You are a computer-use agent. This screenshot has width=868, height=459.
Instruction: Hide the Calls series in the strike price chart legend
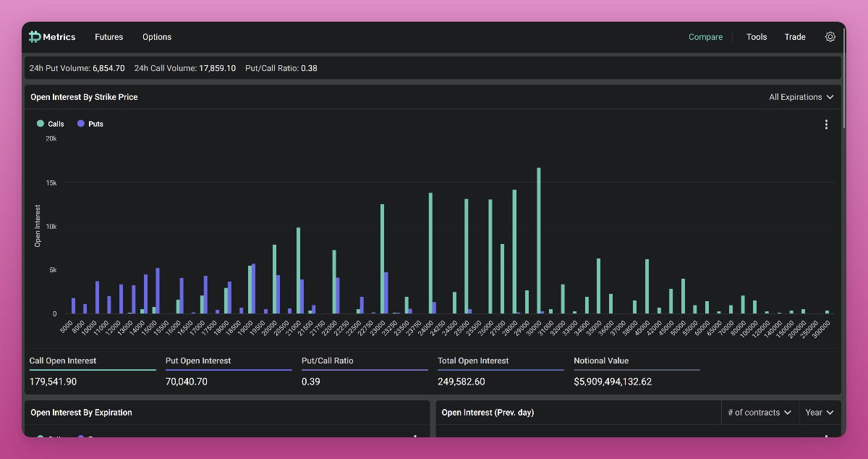click(x=51, y=124)
